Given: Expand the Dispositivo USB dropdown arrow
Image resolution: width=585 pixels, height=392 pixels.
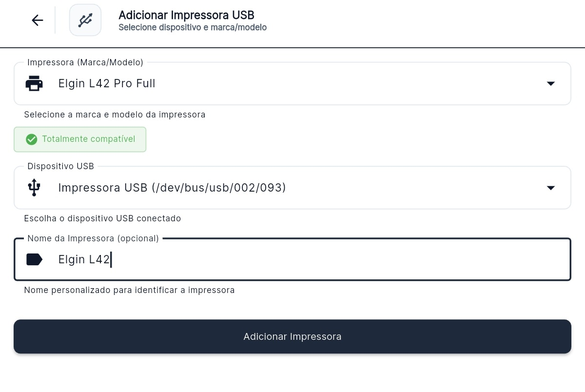Looking at the screenshot, I should [551, 188].
